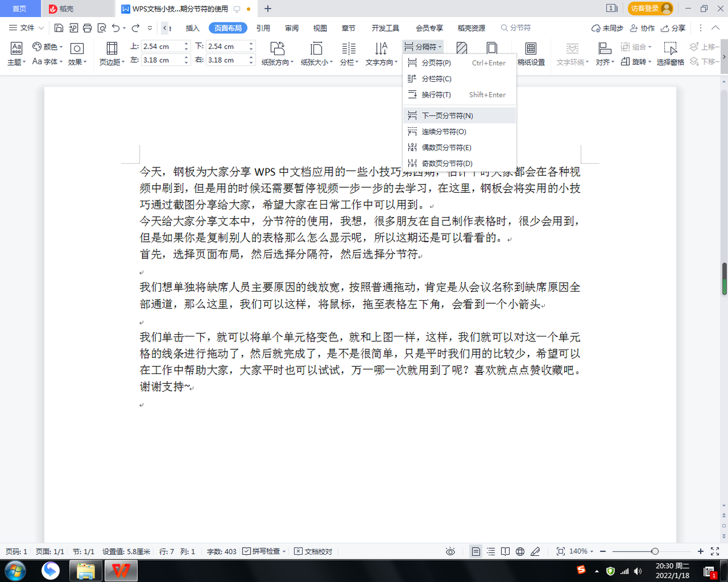
Task: Click the page border icon
Action: 492,48
